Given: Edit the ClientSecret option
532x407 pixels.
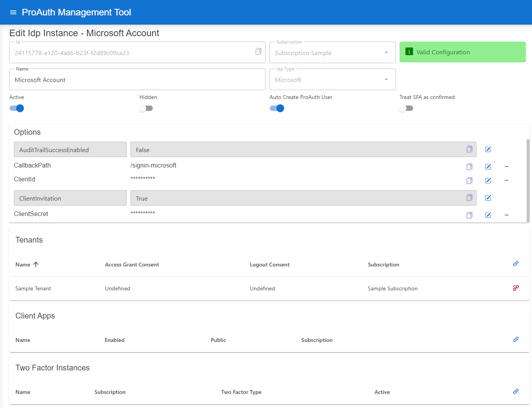Looking at the screenshot, I should click(488, 215).
